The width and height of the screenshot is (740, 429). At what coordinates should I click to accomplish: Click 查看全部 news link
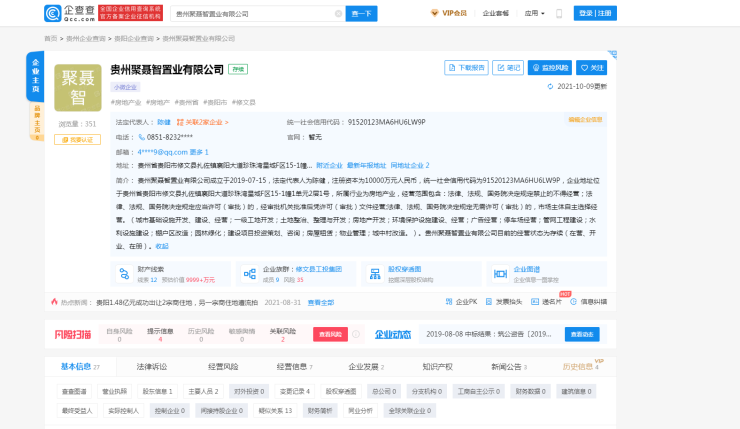pos(321,301)
